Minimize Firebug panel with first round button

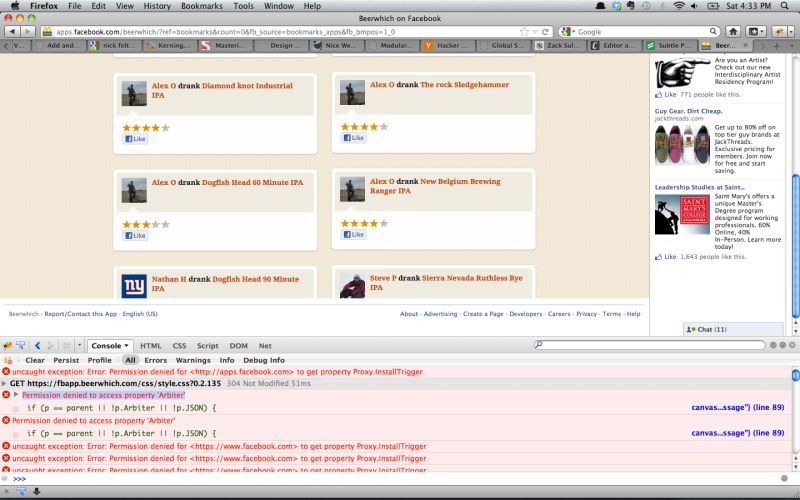pos(773,345)
